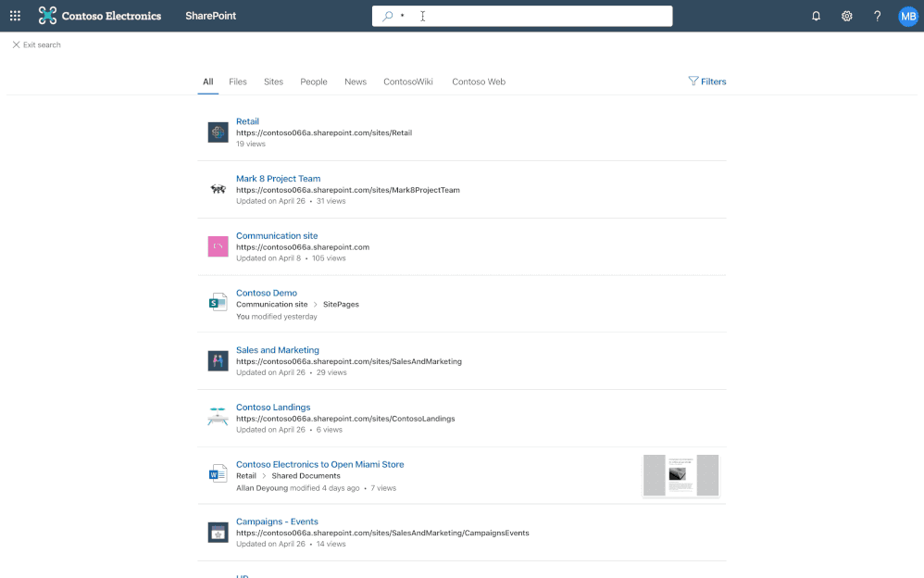Click the Exit search X icon
This screenshot has width=924, height=578.
16,44
